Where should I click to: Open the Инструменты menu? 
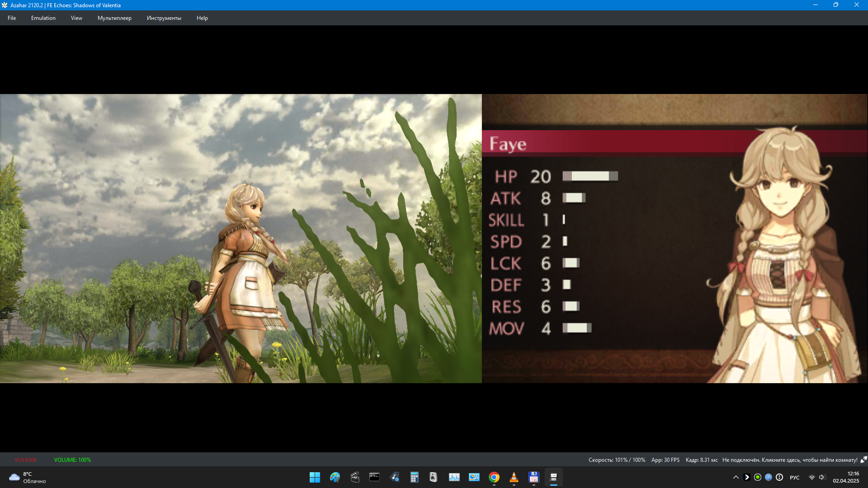tap(164, 18)
